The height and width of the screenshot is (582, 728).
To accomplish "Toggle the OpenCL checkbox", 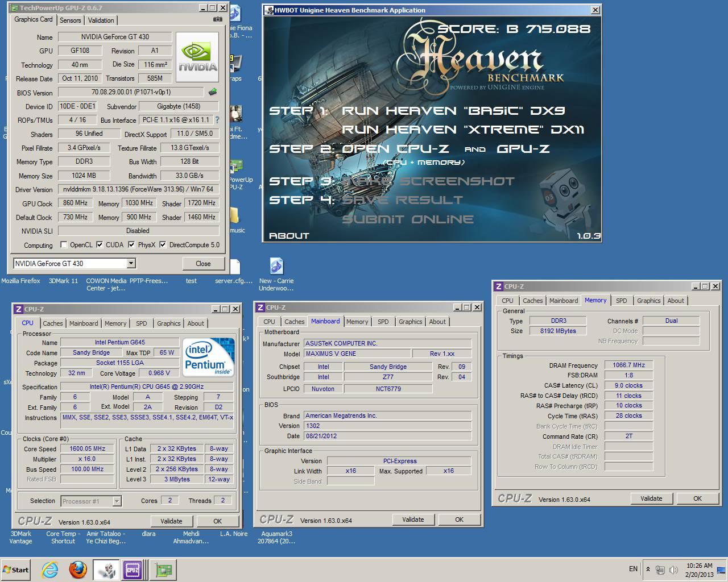I will [x=64, y=245].
